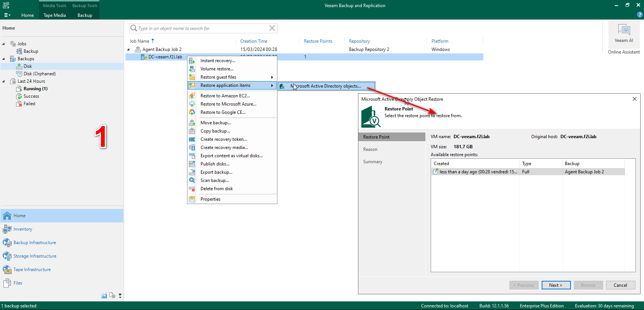The width and height of the screenshot is (644, 310).
Task: Select Copy backup menu entry
Action: coord(232,131)
